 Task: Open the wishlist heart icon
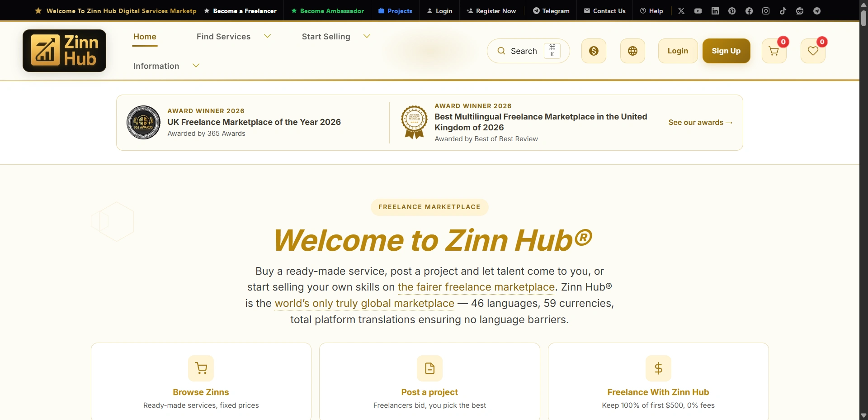pyautogui.click(x=813, y=51)
